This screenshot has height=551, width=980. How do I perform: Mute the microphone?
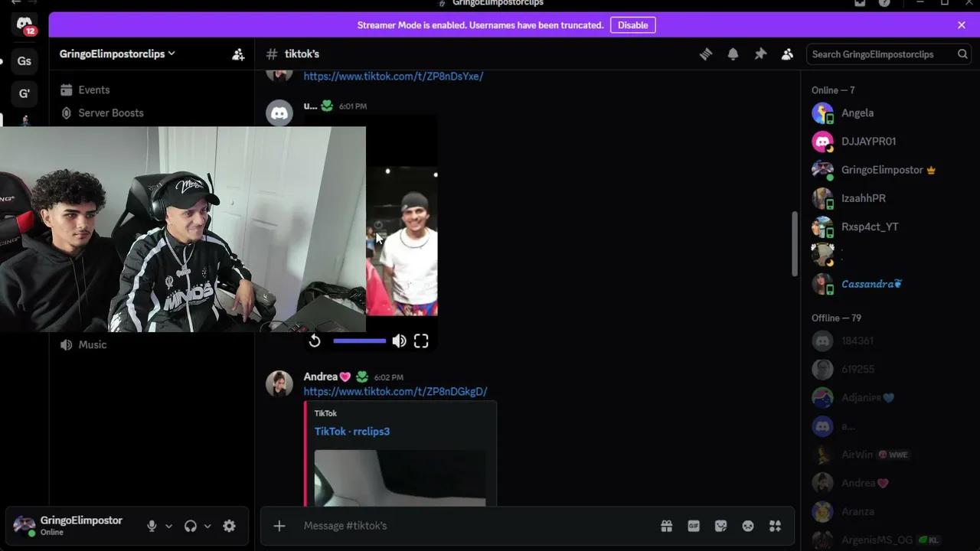152,526
